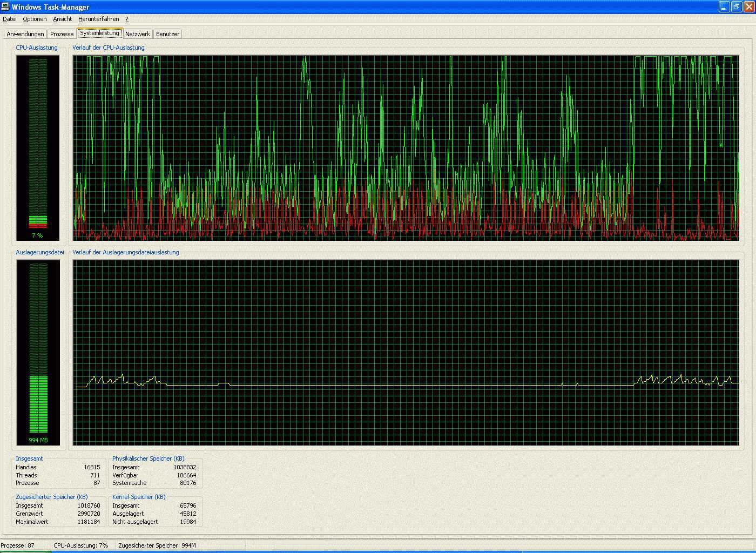Click the Task Manager title bar icon
Viewport: 756px width, 553px height.
5,6
